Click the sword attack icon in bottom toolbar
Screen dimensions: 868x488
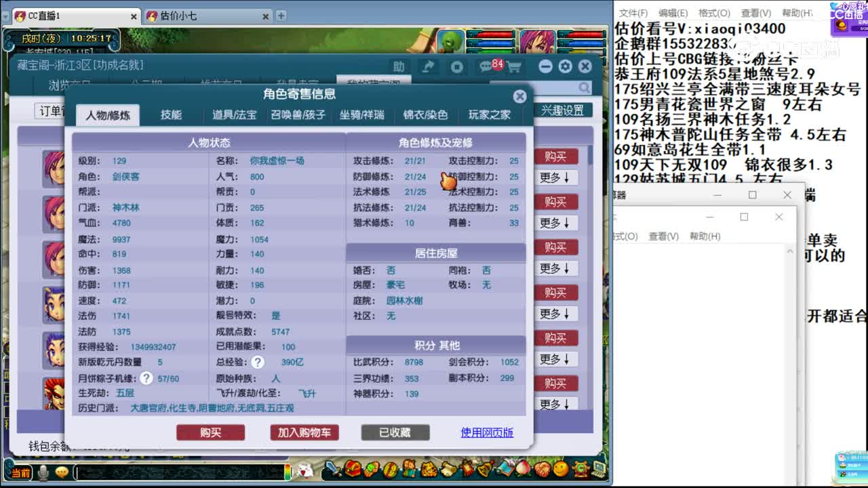[332, 468]
